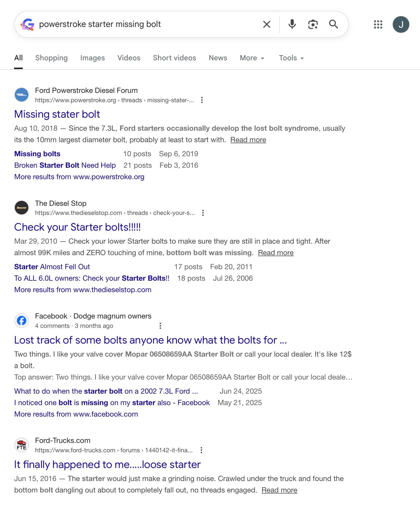The width and height of the screenshot is (420, 505).
Task: Open "Check your Starter bolts!!!!!" thread
Action: tap(77, 227)
